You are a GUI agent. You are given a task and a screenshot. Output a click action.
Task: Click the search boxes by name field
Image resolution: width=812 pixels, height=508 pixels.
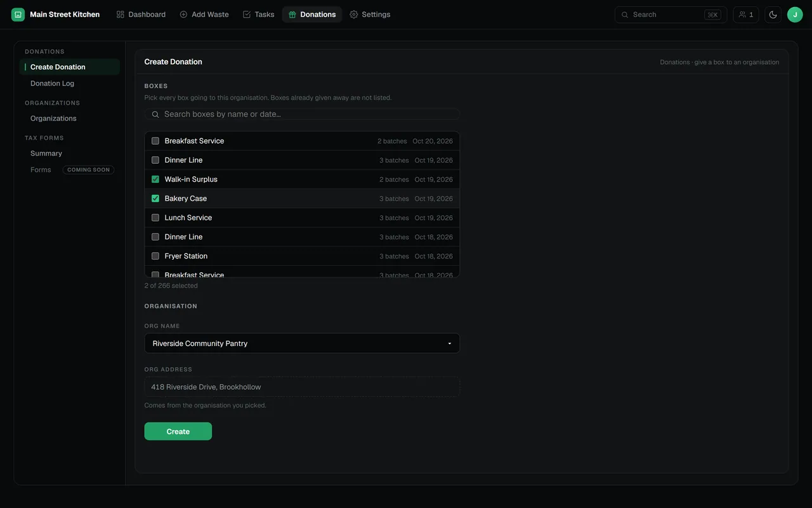click(x=302, y=114)
